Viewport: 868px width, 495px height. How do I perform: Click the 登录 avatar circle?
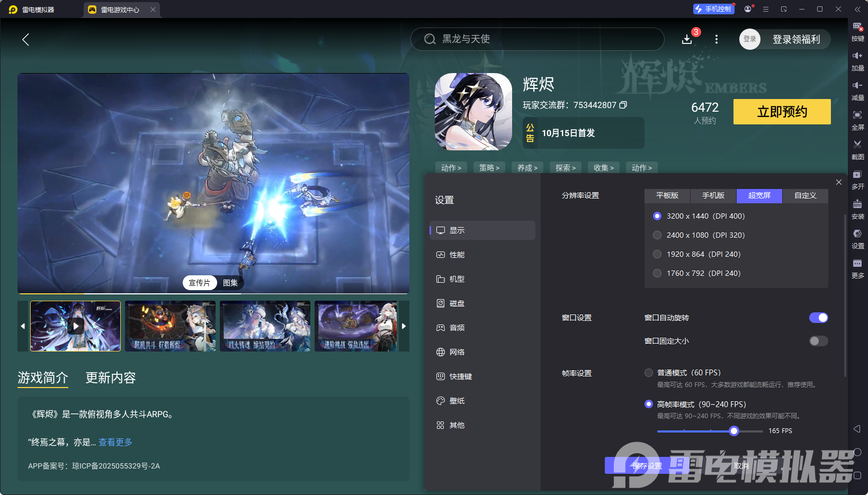click(x=750, y=39)
